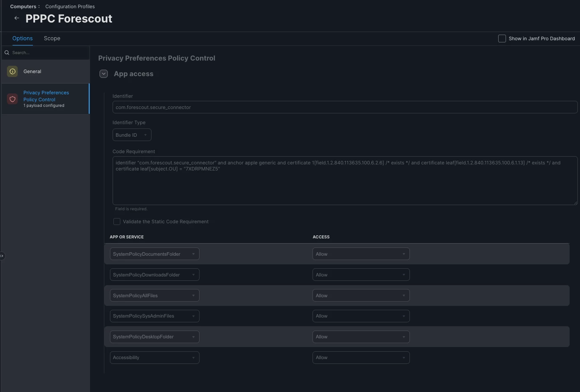Viewport: 580px width, 392px height.
Task: Open Access dropdown for SystemPolicyDocumentsFolder
Action: (x=361, y=254)
